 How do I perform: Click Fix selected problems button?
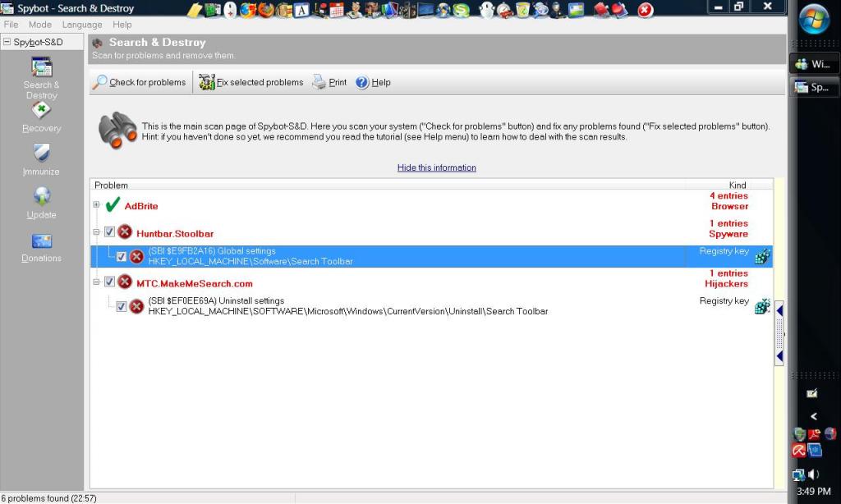pos(251,82)
